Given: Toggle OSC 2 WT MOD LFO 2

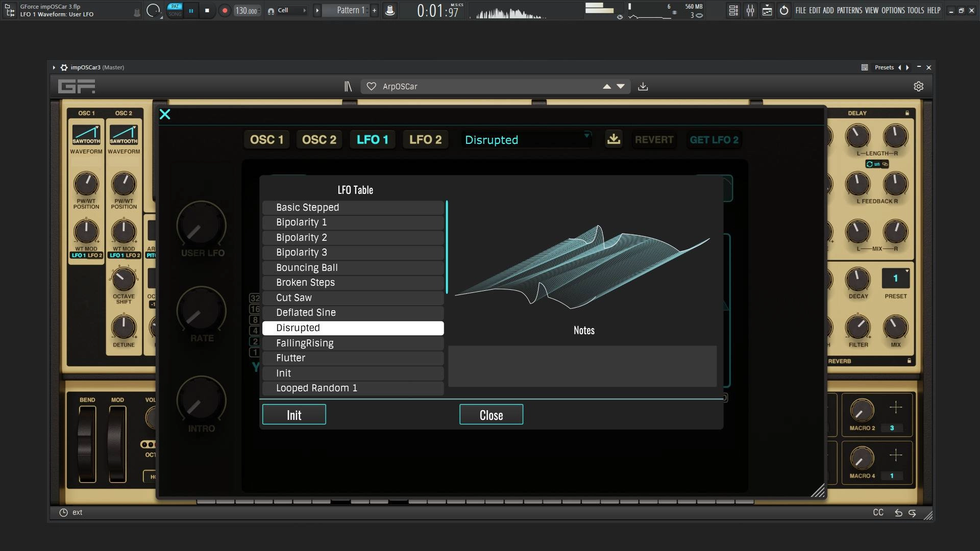Looking at the screenshot, I should coord(133,256).
